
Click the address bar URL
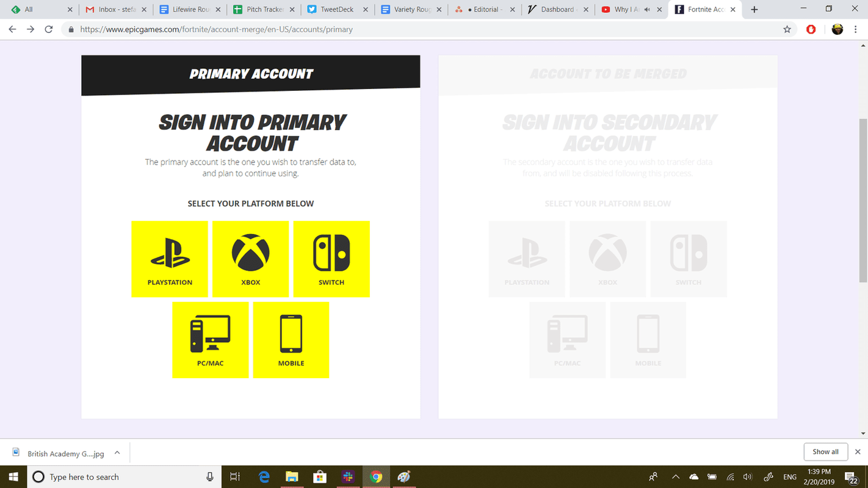[x=215, y=29]
